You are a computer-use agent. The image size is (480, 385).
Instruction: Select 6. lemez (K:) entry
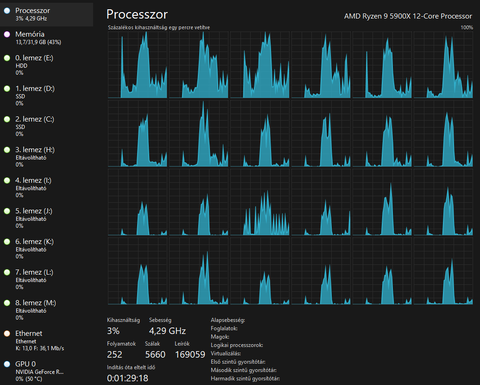pos(46,249)
